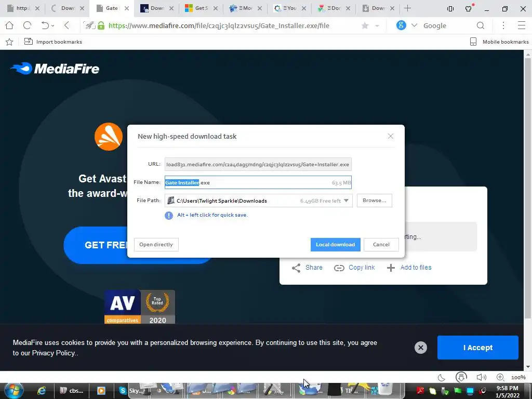Click the 100% zoom level text

click(518, 377)
